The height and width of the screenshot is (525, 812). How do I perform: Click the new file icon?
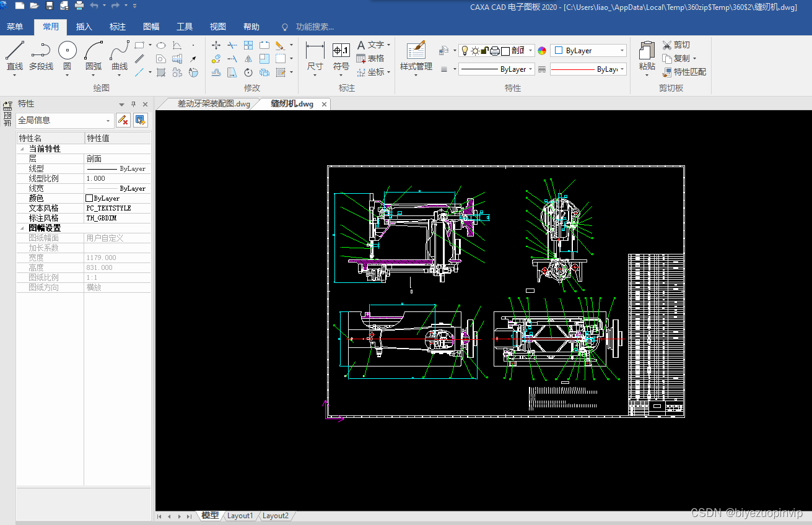(19, 6)
